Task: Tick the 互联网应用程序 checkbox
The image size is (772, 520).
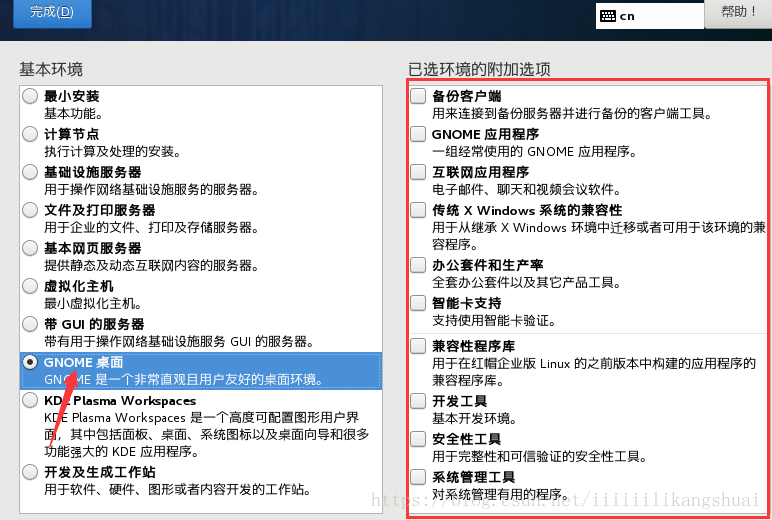Action: [418, 172]
